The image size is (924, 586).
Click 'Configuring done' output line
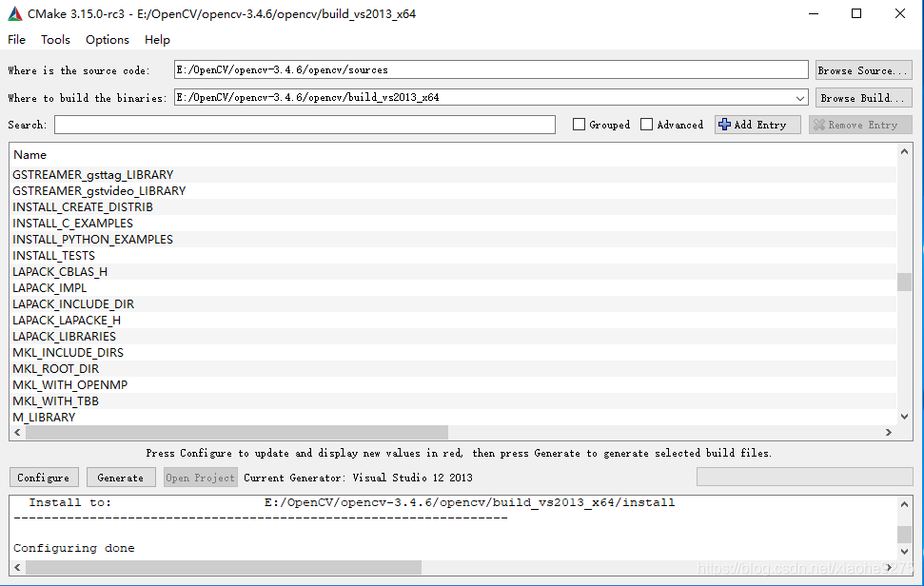tap(74, 548)
